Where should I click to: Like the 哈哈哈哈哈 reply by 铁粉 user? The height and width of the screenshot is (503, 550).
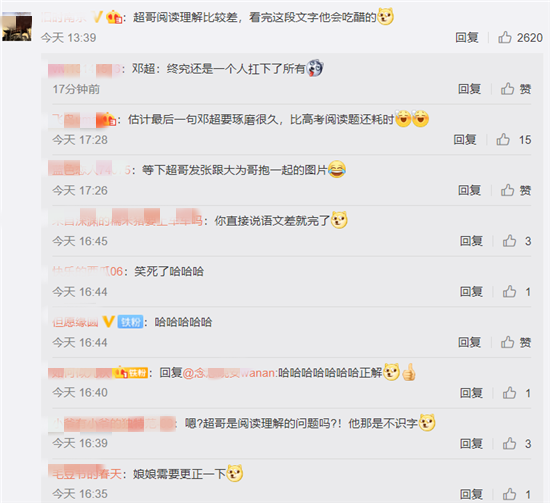507,342
